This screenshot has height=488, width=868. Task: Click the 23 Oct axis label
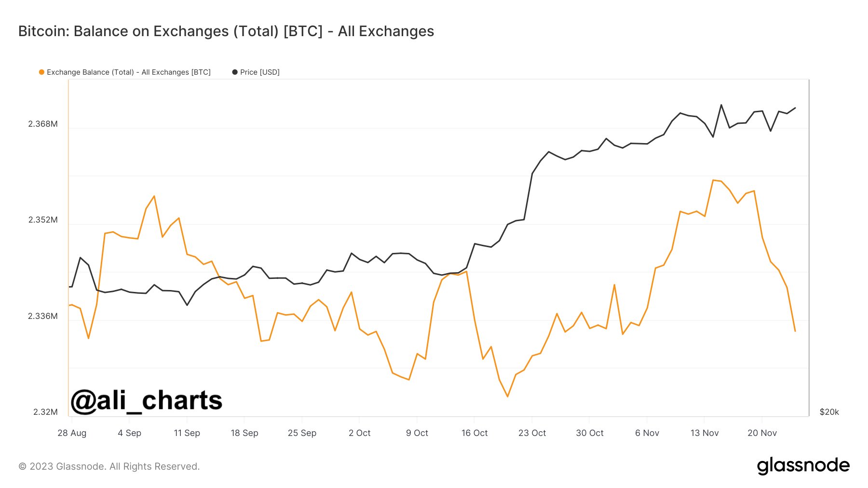pyautogui.click(x=532, y=433)
